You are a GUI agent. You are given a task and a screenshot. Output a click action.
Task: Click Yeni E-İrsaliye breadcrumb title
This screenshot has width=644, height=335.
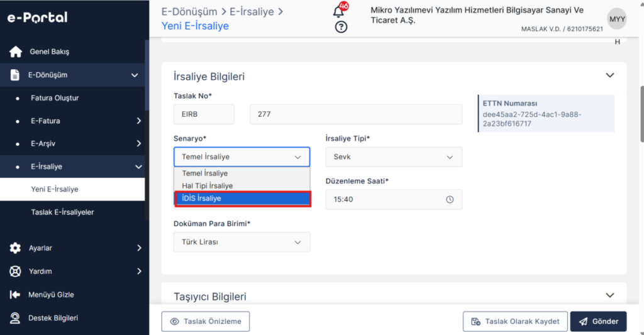coord(195,26)
